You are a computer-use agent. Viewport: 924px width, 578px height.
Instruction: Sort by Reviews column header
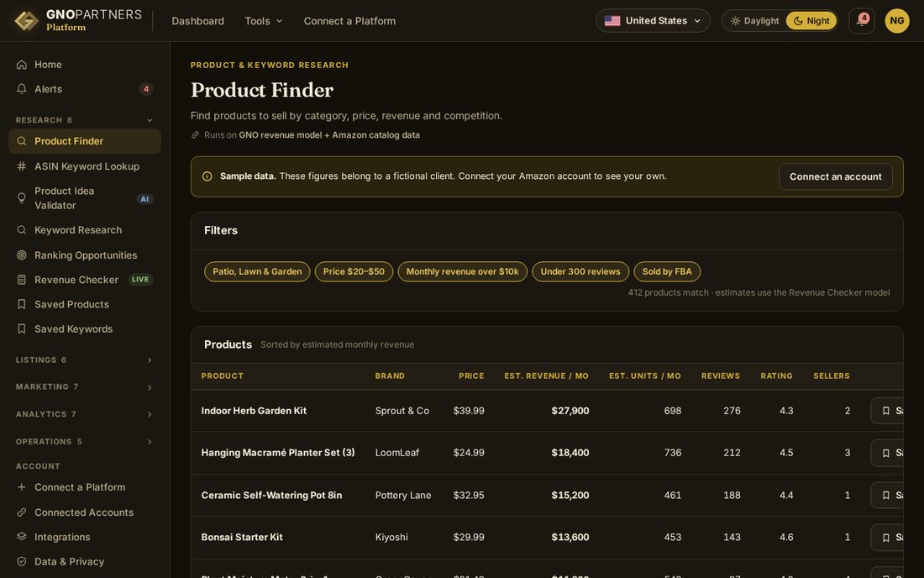(x=721, y=376)
